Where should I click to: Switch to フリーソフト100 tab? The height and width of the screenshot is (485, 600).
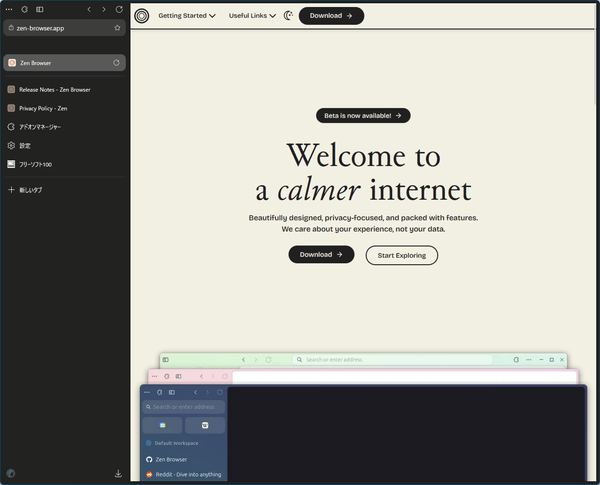coord(64,164)
